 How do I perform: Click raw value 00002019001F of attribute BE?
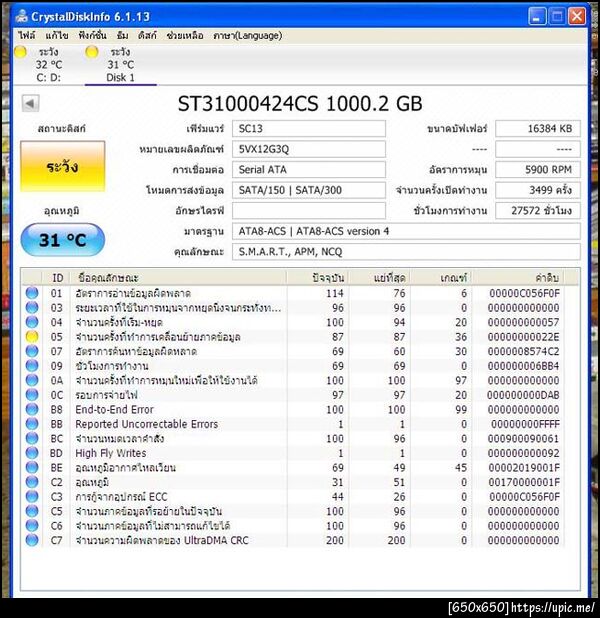(524, 468)
